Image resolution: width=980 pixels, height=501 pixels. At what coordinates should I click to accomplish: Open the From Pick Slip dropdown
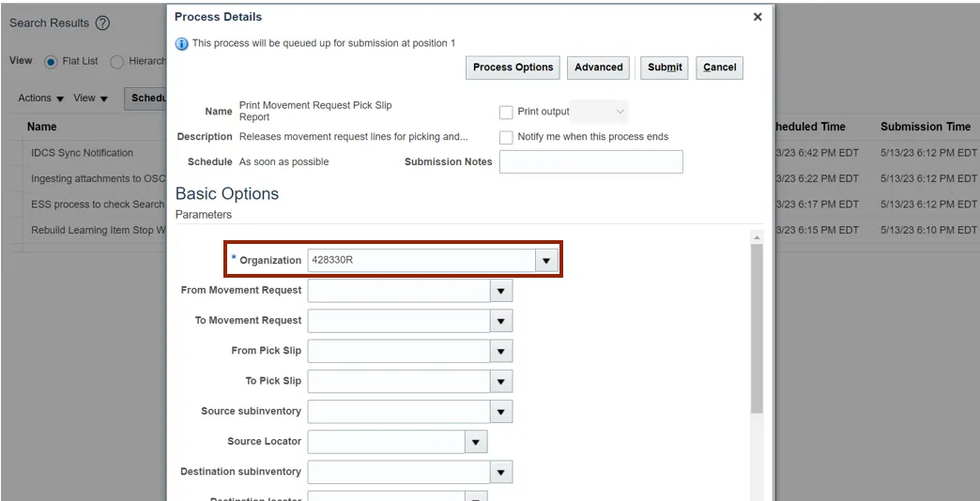point(500,351)
